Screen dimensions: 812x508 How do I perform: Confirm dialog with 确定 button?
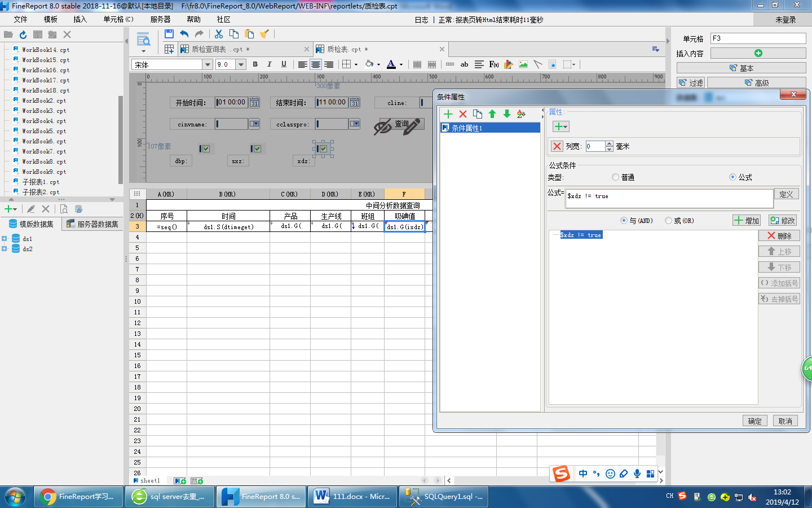[754, 421]
